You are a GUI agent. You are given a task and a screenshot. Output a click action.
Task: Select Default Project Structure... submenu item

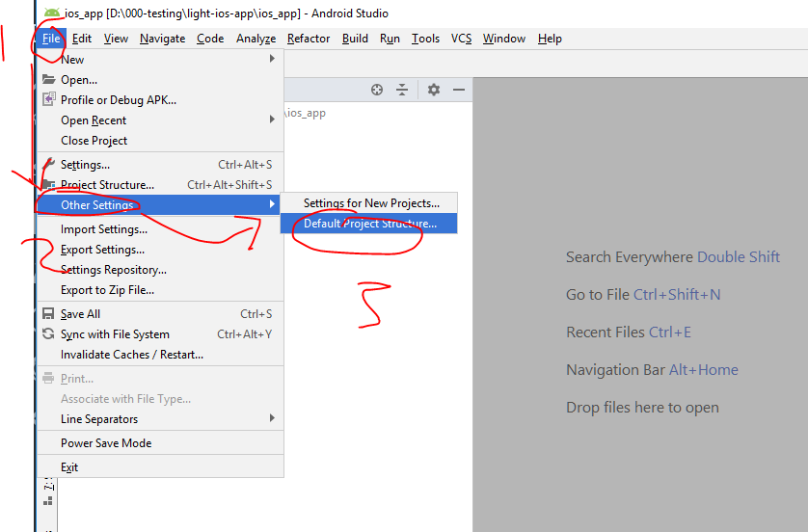click(369, 224)
